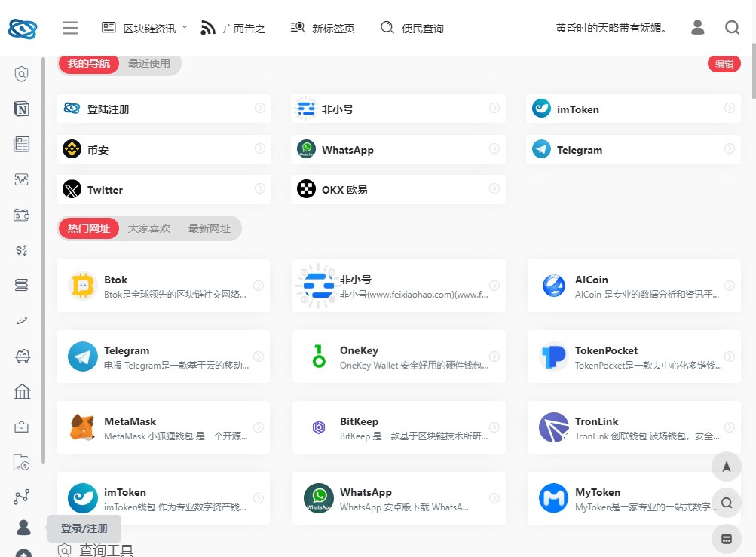Click the hot-list imToken card title
The image size is (756, 557).
125,492
